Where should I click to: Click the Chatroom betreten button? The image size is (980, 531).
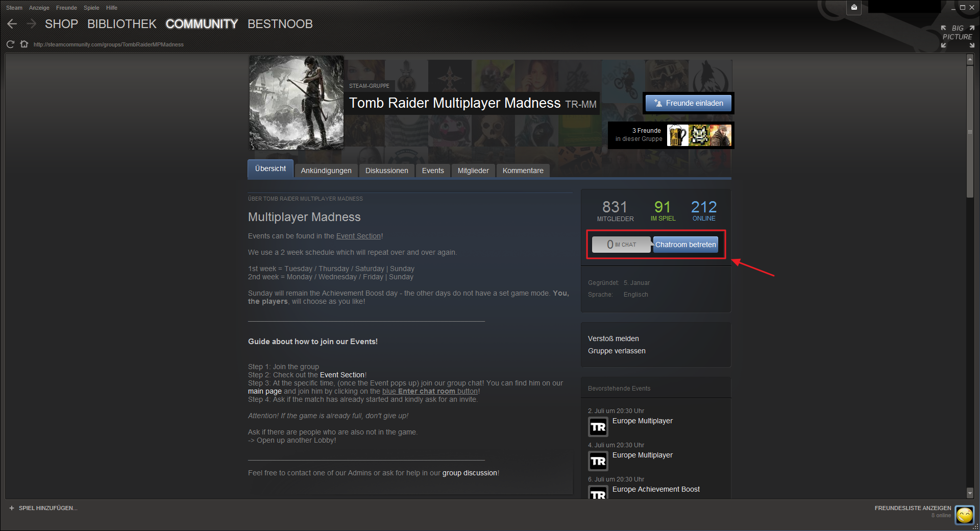(685, 245)
